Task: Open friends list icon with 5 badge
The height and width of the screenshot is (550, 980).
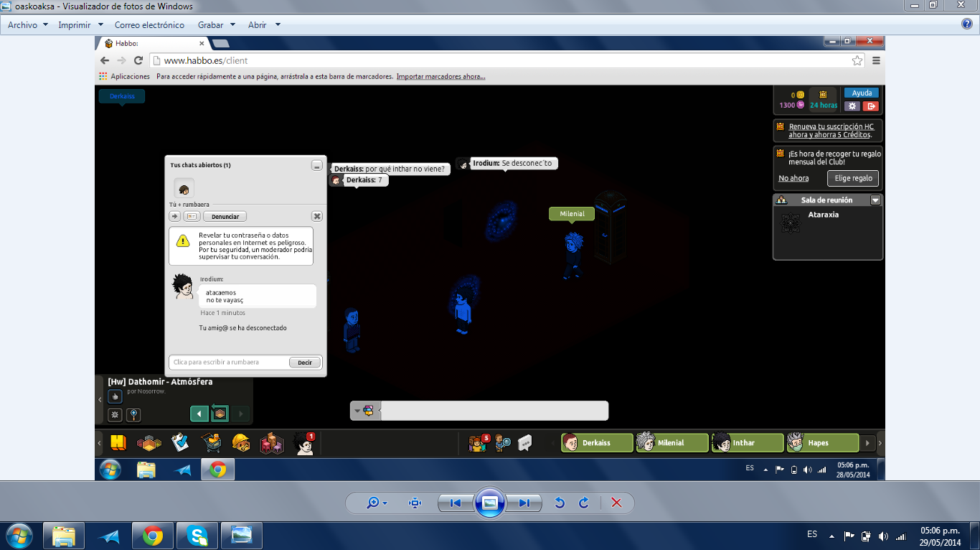Action: [x=479, y=443]
